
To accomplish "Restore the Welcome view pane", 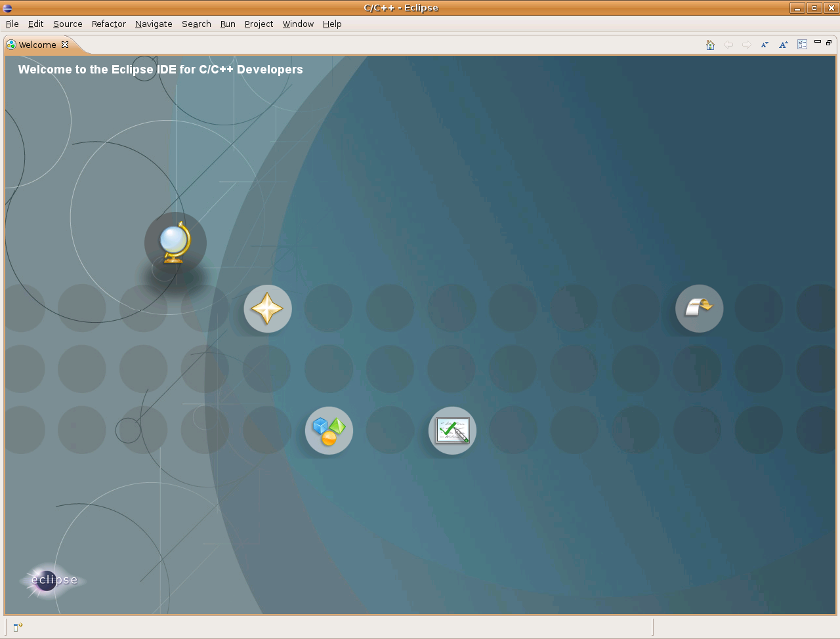I will tap(829, 42).
